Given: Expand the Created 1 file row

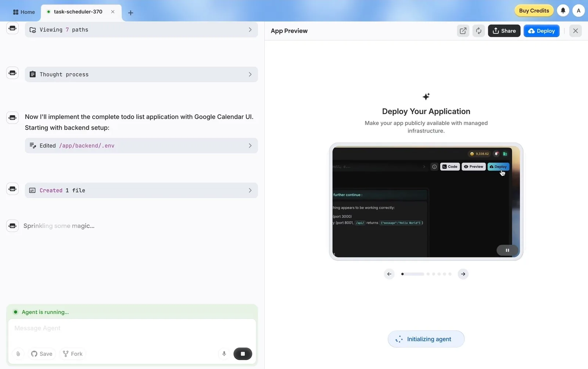Looking at the screenshot, I should (141, 190).
